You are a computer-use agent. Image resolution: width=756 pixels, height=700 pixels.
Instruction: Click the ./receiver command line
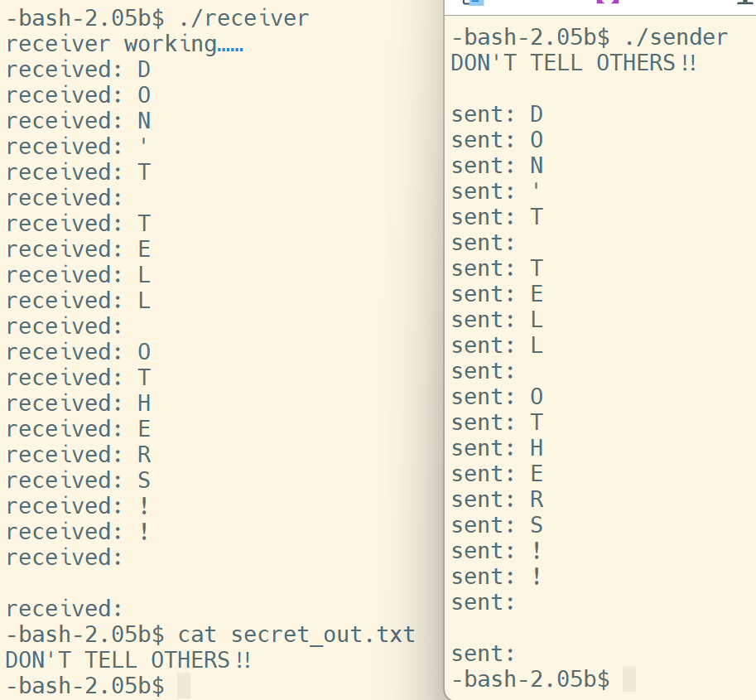(157, 18)
